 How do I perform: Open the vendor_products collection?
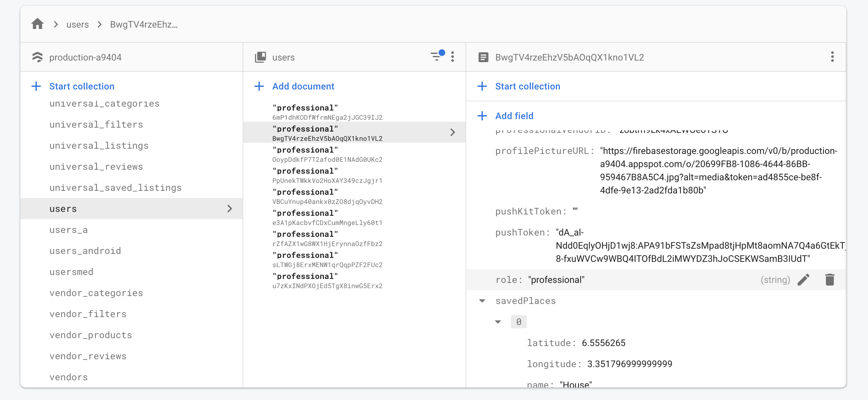[91, 335]
